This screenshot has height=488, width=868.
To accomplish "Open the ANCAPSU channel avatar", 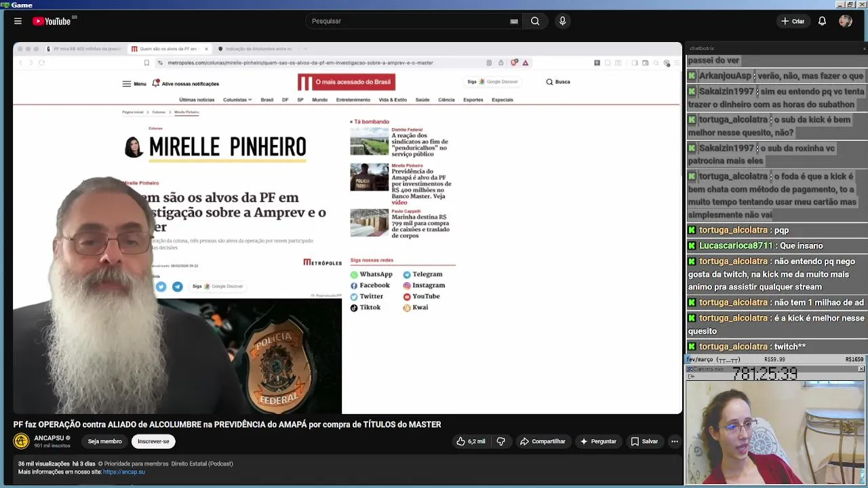I will click(21, 441).
